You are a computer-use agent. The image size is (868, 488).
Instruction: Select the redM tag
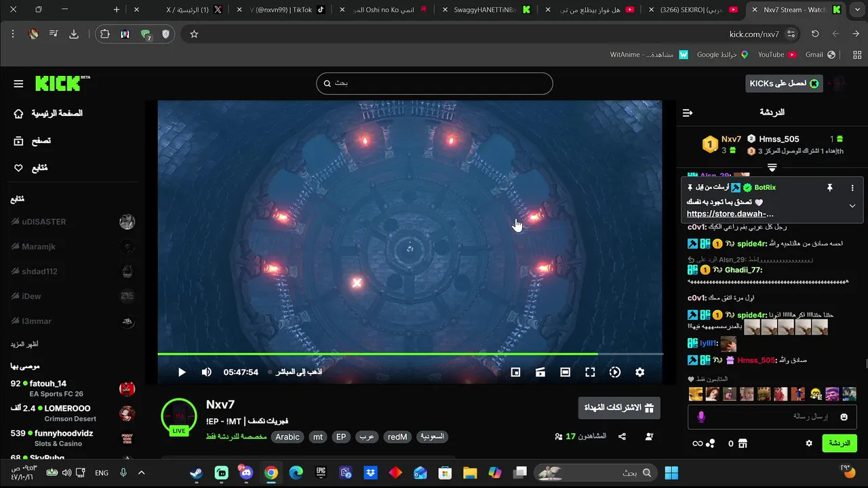[397, 437]
